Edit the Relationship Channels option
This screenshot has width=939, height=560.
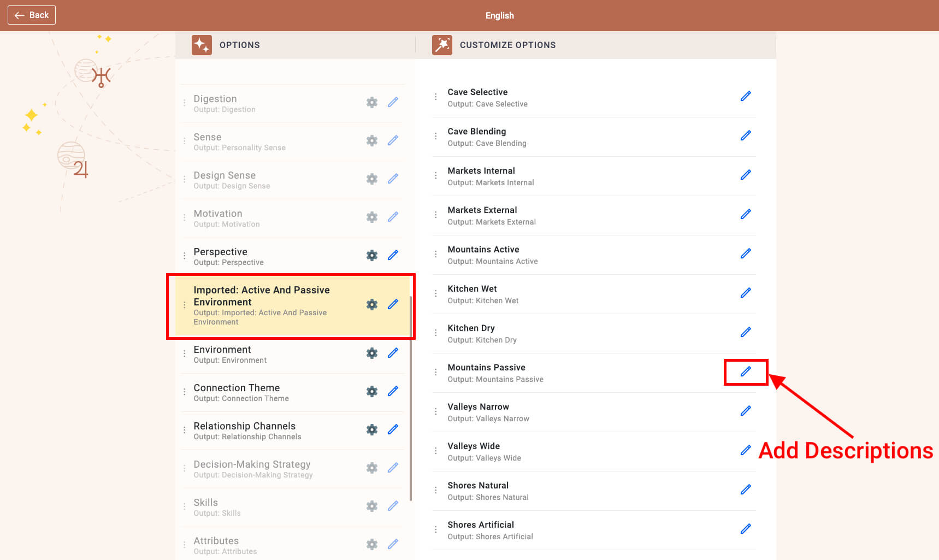coord(393,429)
